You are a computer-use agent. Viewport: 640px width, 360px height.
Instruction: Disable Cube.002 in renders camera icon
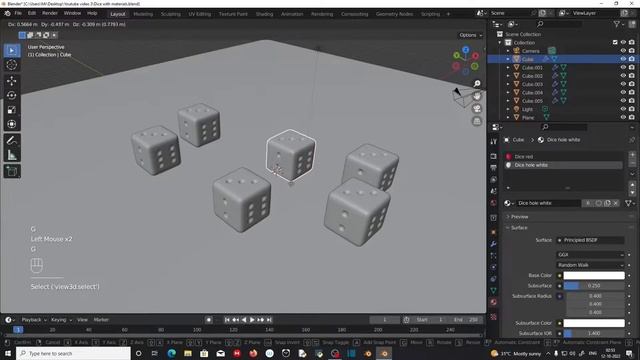632,76
